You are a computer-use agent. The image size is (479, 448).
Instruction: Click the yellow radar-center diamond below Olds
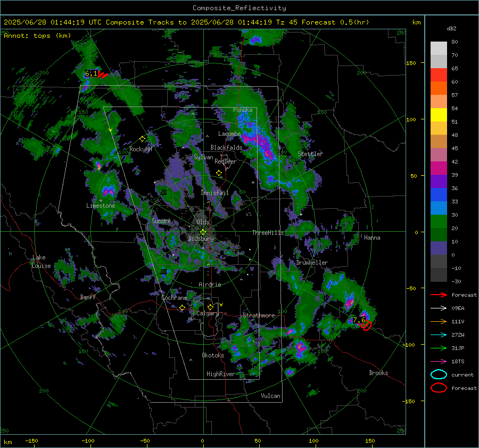coord(203,232)
